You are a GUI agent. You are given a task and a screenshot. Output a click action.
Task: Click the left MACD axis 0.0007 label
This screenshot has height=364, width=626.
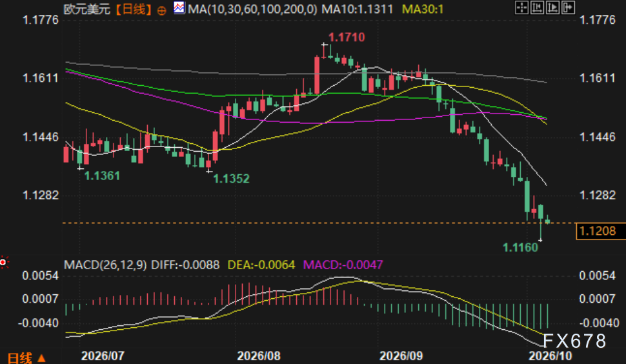tap(40, 299)
